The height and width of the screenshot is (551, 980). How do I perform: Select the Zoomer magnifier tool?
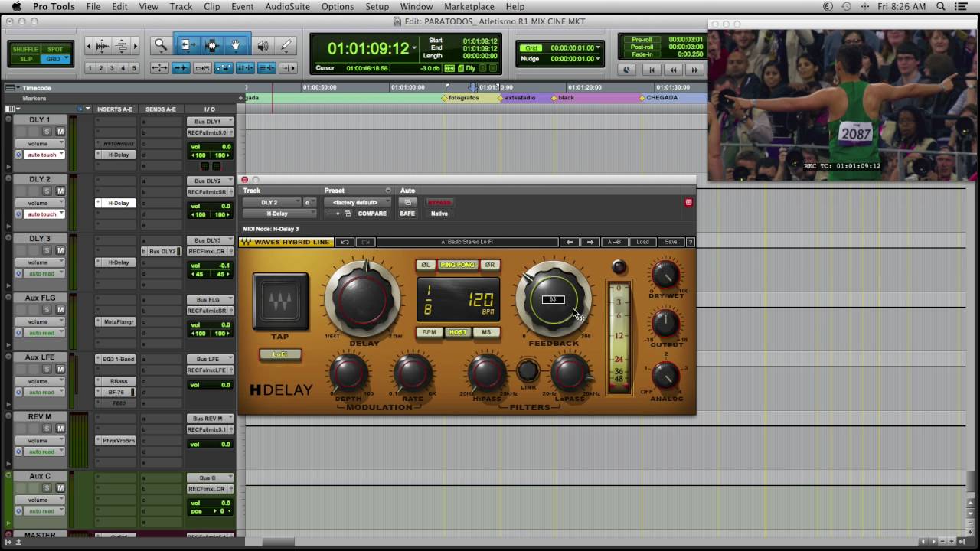160,46
